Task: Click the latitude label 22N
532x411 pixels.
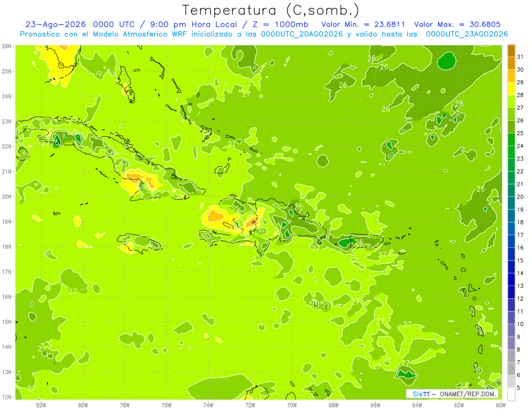Action: pyautogui.click(x=7, y=146)
